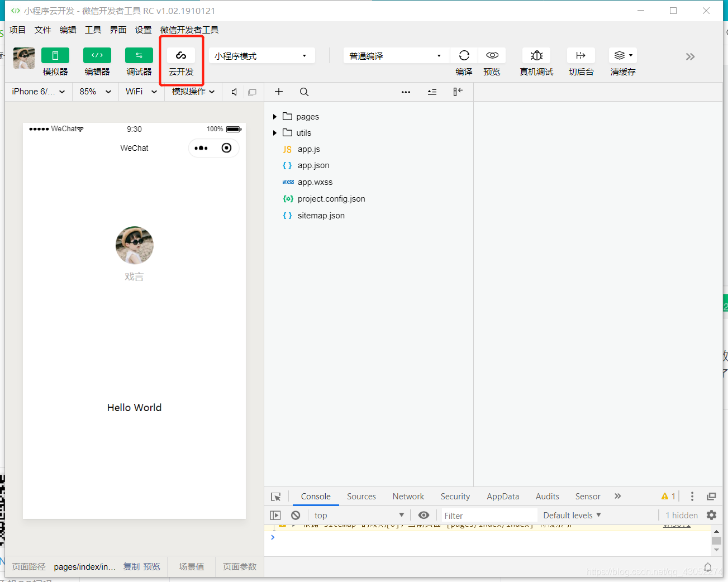This screenshot has height=582, width=728.
Task: Click the user avatar in simulator
Action: (x=134, y=245)
